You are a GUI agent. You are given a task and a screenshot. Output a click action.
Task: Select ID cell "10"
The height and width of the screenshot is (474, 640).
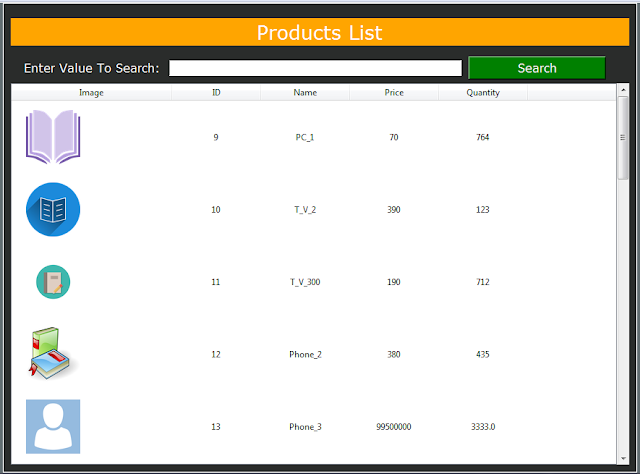[216, 209]
